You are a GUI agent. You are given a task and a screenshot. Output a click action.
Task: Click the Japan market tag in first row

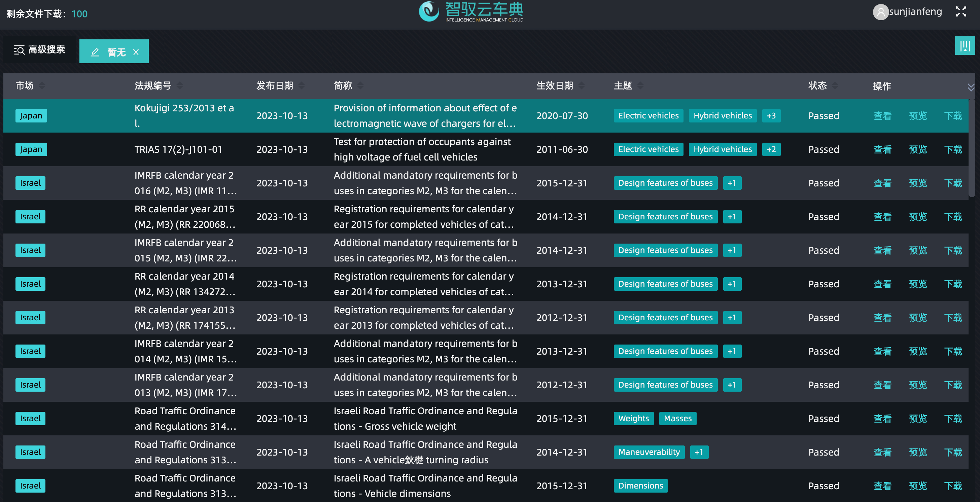coord(31,116)
